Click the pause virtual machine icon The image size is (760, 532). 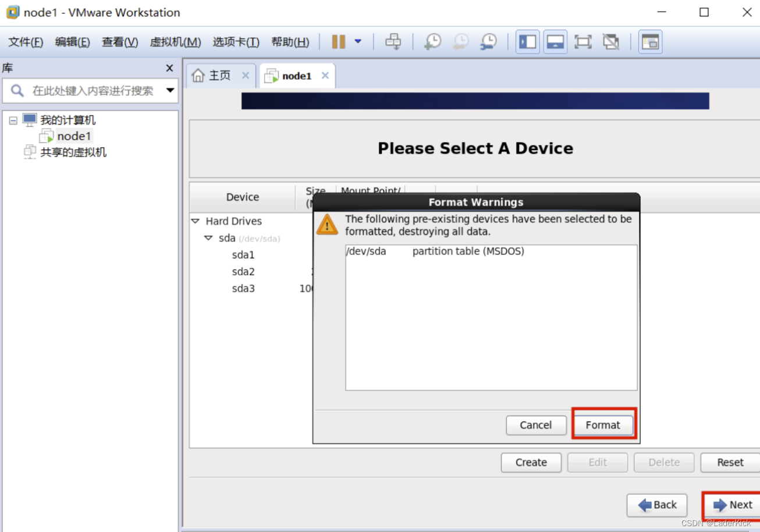(x=339, y=42)
